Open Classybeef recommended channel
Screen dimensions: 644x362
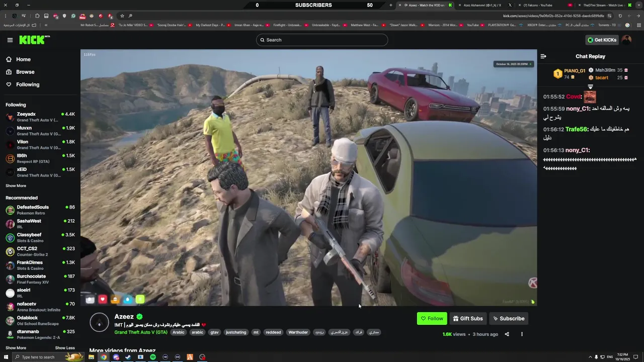[40, 237]
